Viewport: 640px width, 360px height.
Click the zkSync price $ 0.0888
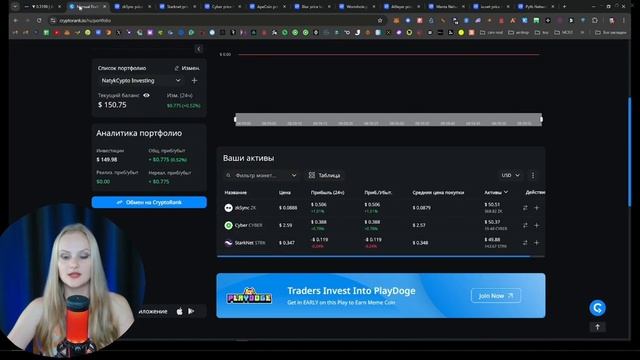(x=288, y=208)
